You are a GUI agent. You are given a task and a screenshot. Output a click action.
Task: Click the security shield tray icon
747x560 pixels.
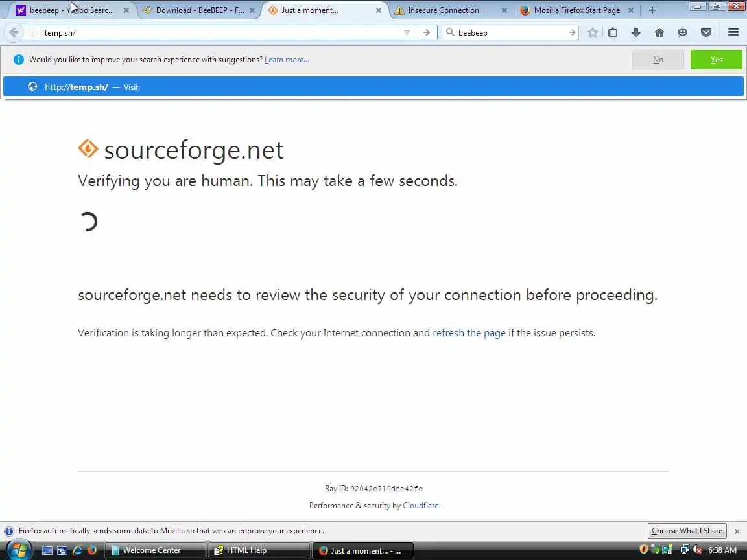point(644,550)
